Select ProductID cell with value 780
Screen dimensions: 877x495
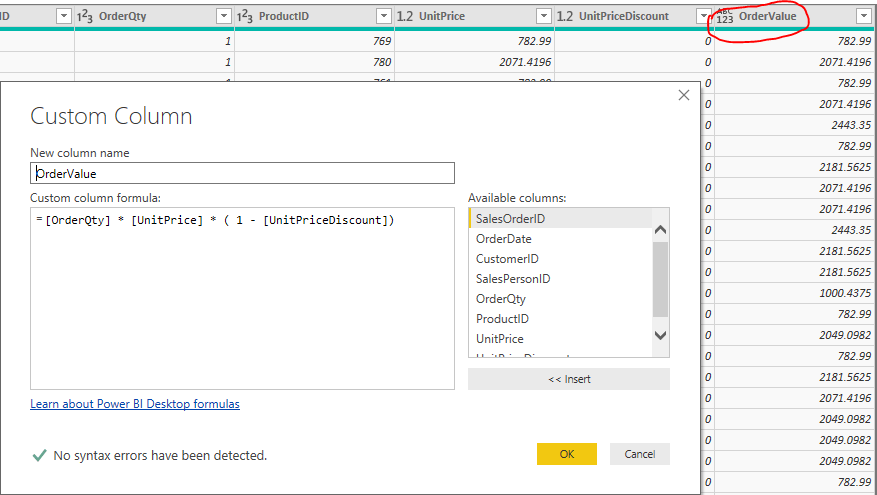click(x=314, y=62)
